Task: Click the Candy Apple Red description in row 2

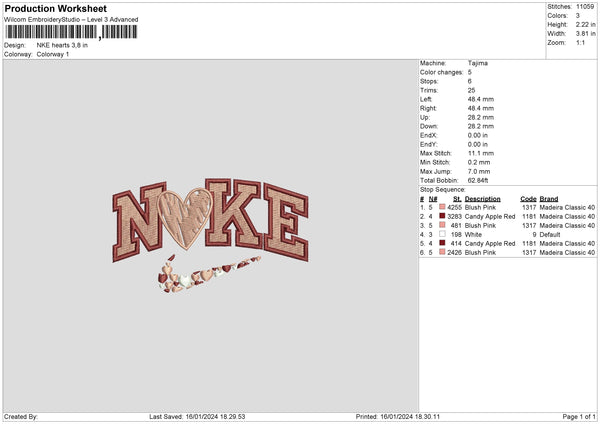Action: coord(490,217)
